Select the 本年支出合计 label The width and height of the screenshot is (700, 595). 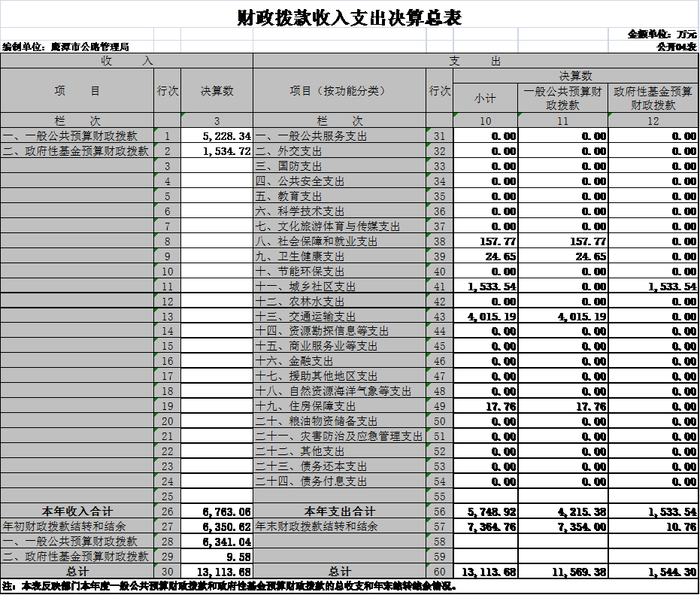point(340,512)
